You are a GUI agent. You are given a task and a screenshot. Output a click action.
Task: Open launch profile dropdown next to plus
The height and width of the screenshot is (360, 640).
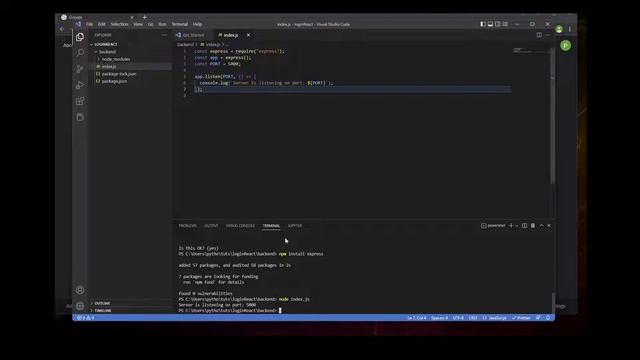(x=517, y=226)
